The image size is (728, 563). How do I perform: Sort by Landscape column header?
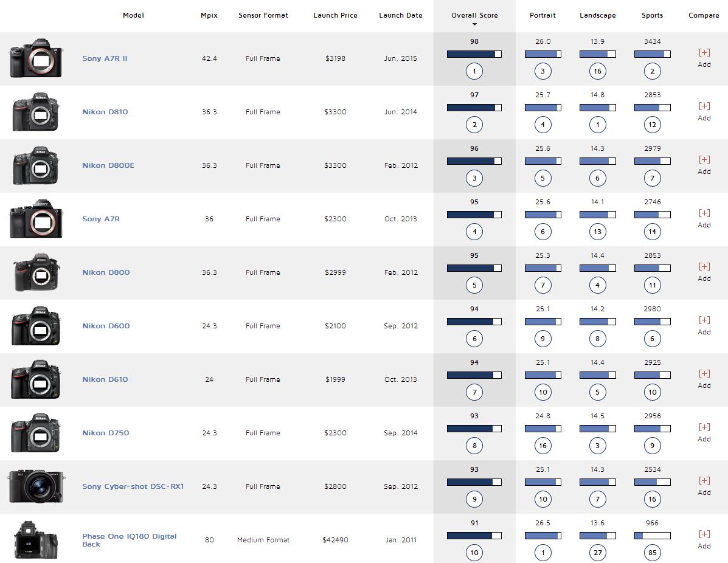tap(597, 15)
